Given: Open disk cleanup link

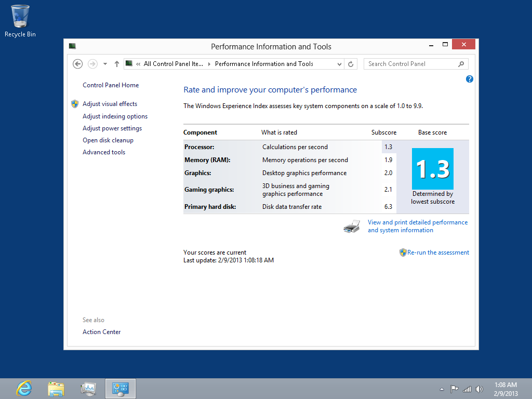Looking at the screenshot, I should pyautogui.click(x=108, y=140).
